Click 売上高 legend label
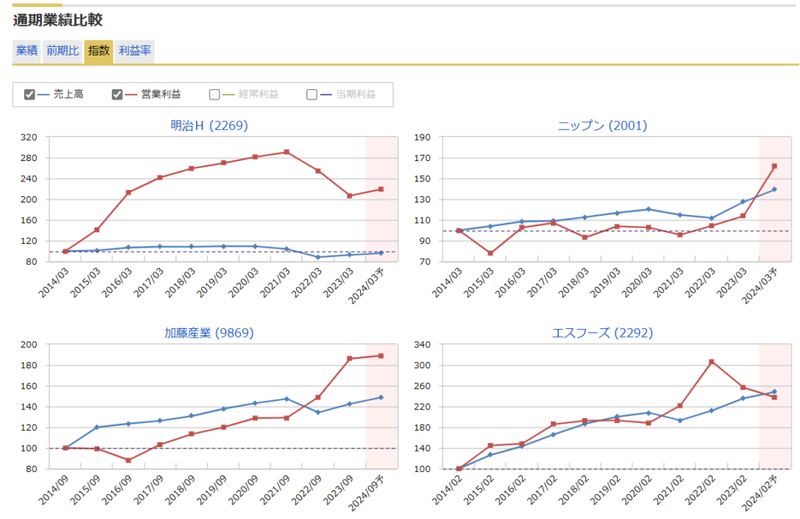The width and height of the screenshot is (800, 519). pos(68,94)
